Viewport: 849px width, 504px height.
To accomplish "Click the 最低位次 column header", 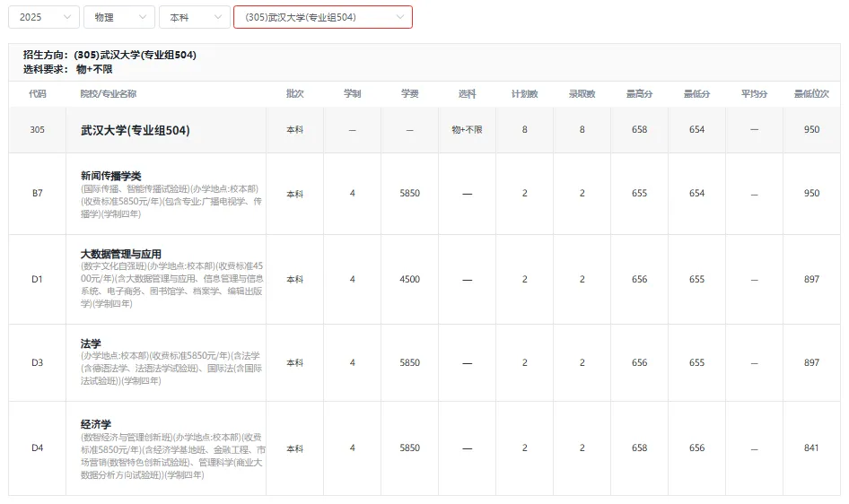I will click(x=811, y=93).
